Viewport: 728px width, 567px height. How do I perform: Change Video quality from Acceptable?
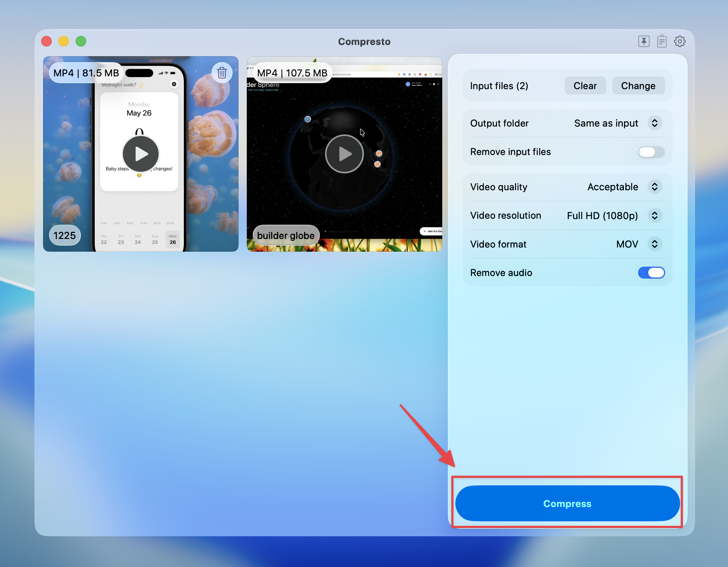click(654, 187)
